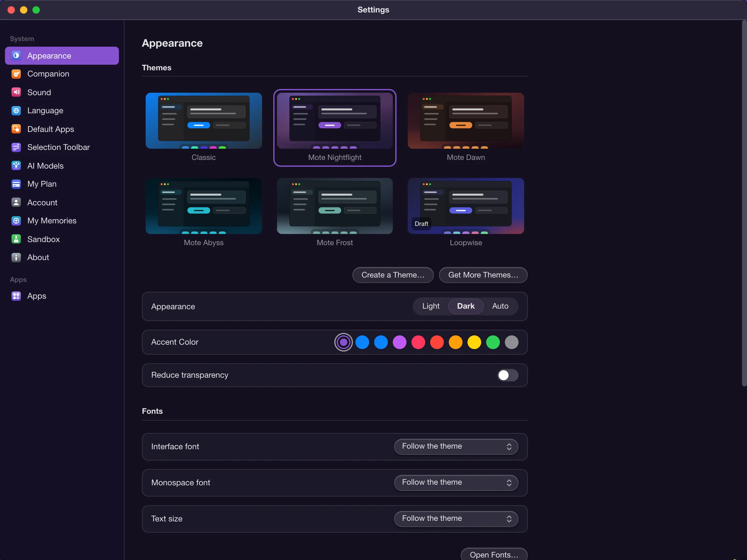The image size is (747, 560).
Task: Select the Loopwise draft theme thumbnail
Action: (x=466, y=206)
